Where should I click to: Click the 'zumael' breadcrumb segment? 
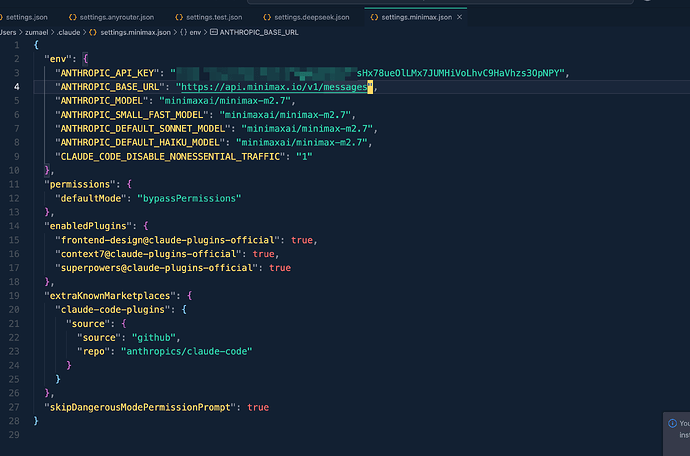37,32
